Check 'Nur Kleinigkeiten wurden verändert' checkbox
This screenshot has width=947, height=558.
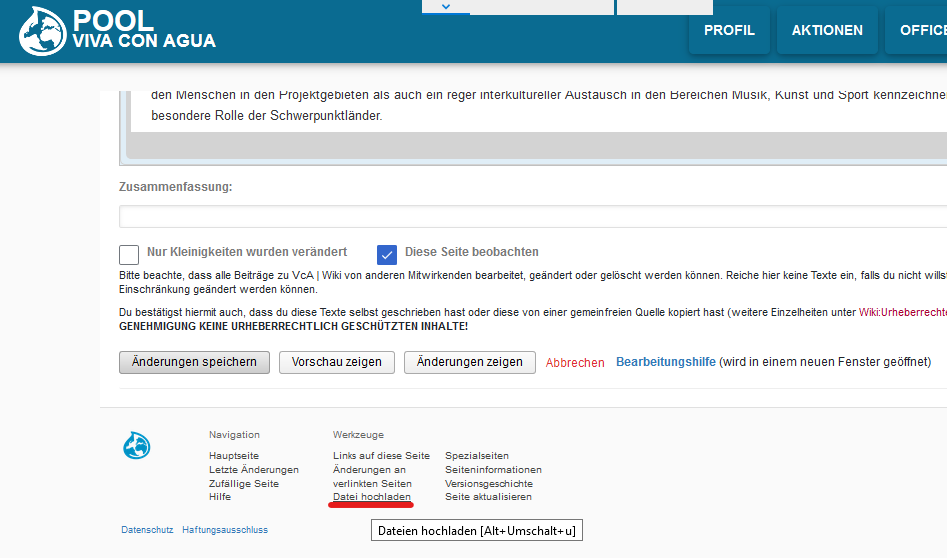point(129,254)
